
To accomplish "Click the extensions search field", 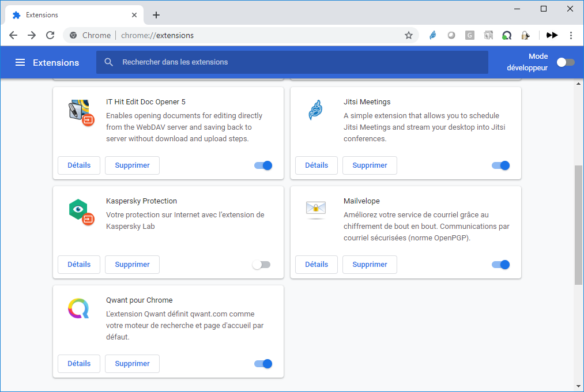I will click(x=292, y=62).
